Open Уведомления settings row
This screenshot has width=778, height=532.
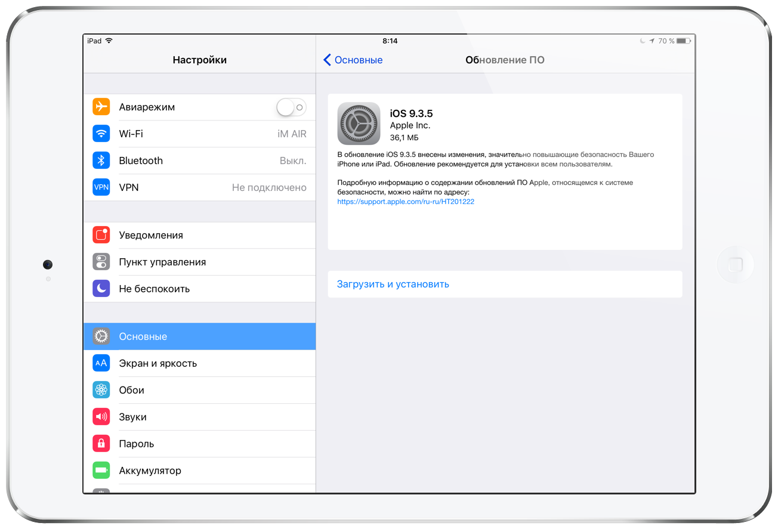199,235
